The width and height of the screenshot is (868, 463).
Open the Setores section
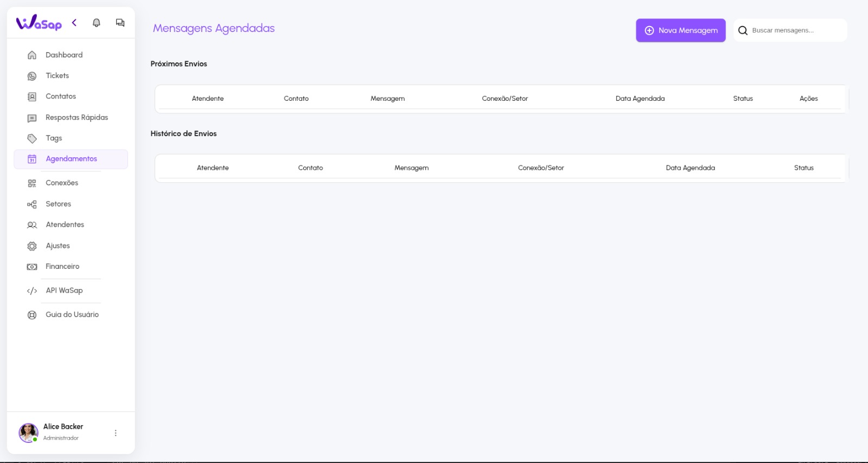point(58,204)
